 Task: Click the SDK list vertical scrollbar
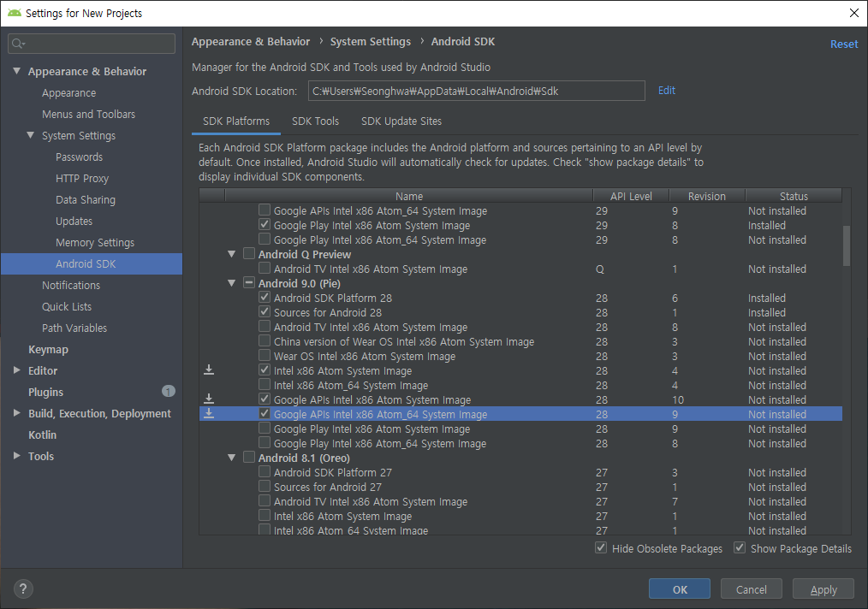point(846,245)
